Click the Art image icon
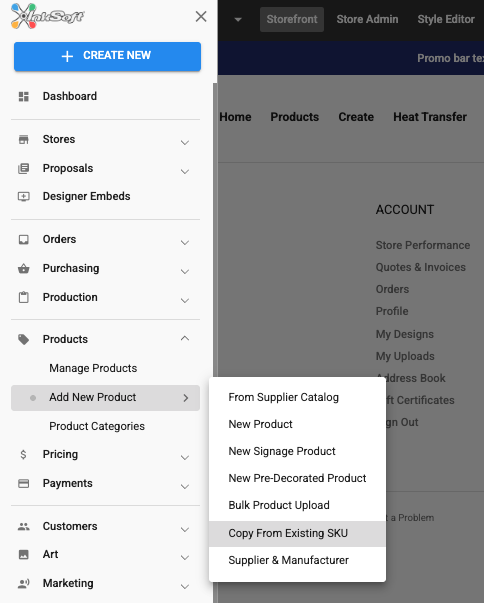The image size is (484, 603). point(24,555)
